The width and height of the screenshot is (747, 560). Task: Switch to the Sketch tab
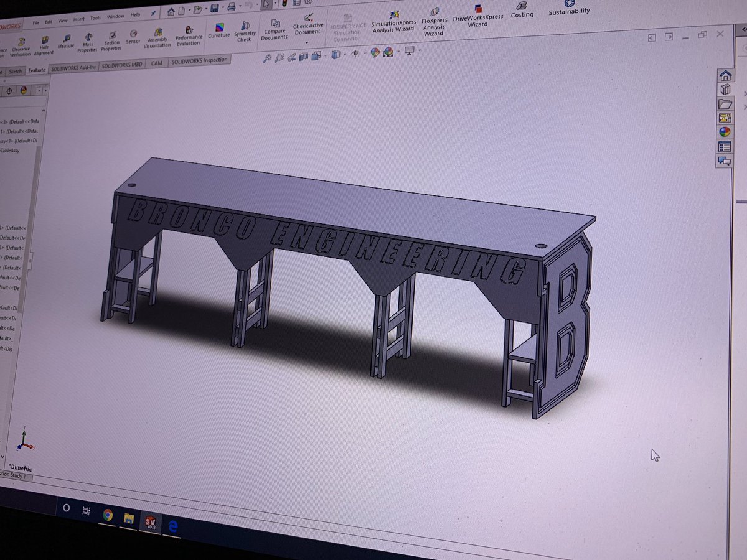[16, 72]
